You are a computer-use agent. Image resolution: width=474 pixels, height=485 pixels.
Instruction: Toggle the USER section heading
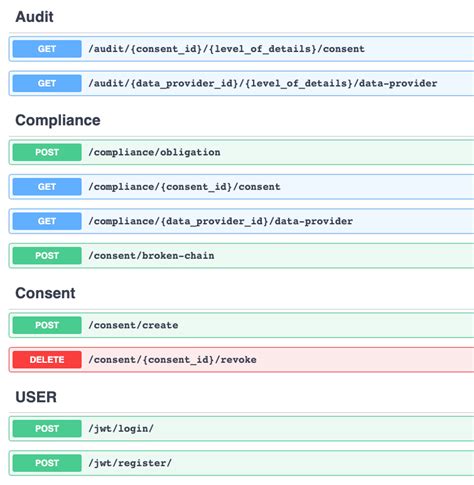coord(36,397)
